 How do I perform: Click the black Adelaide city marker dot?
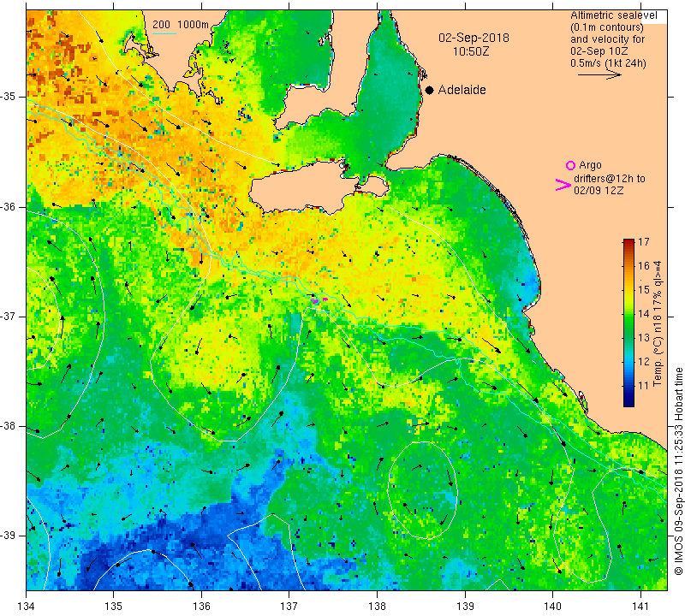point(430,90)
